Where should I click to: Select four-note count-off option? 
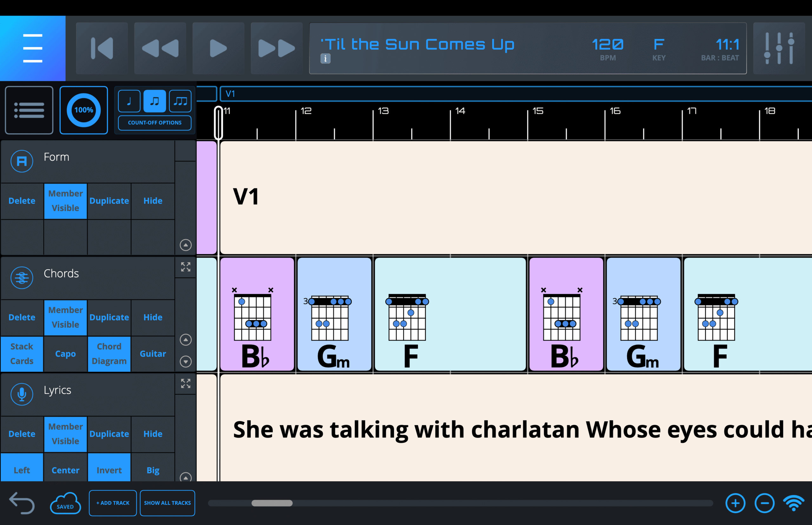(180, 101)
